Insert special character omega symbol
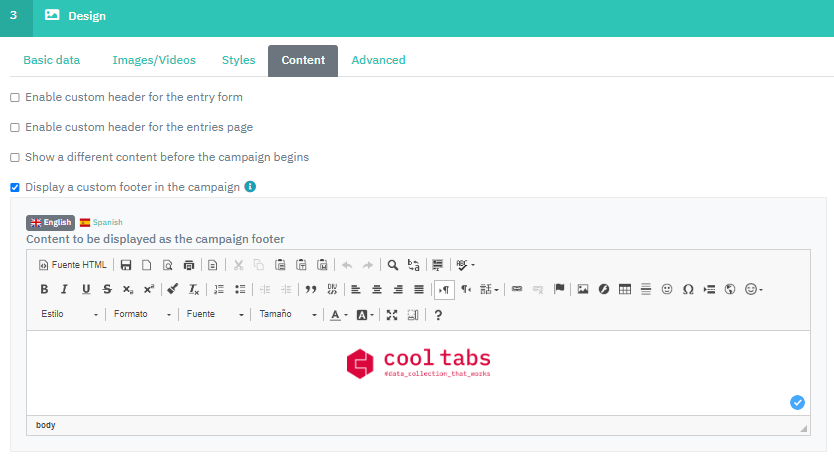Screen dimensions: 834x460 [688, 289]
